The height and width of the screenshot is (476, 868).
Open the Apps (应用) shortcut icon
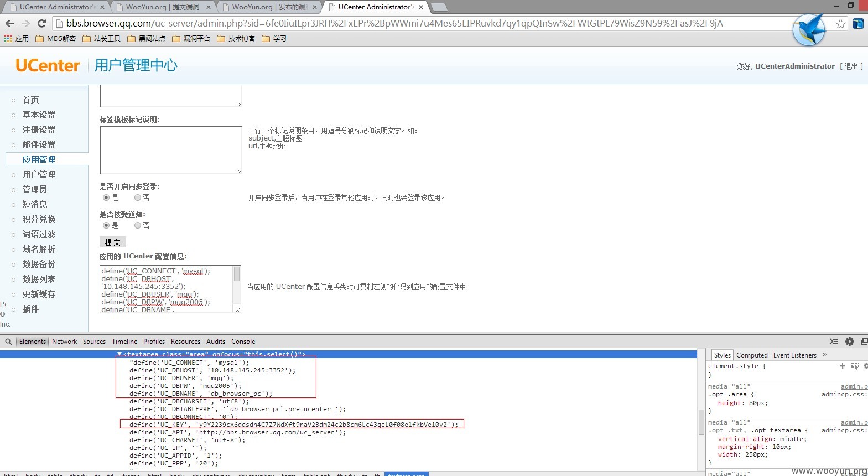pyautogui.click(x=17, y=38)
